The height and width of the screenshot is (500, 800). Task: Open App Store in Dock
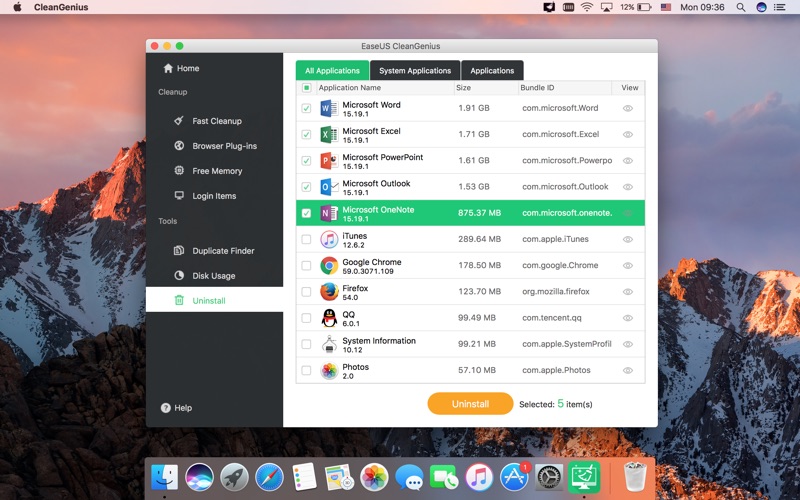coord(514,477)
